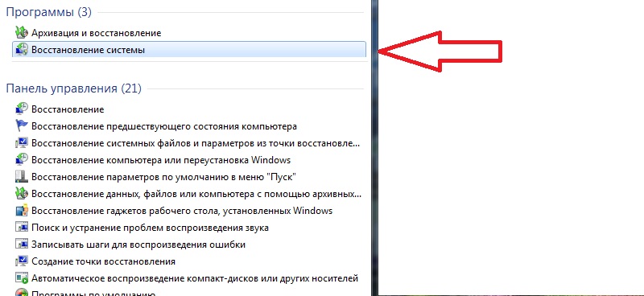
Task: Open Восстановление параметров по умолчанию в меню "Пуск"
Action: click(164, 177)
